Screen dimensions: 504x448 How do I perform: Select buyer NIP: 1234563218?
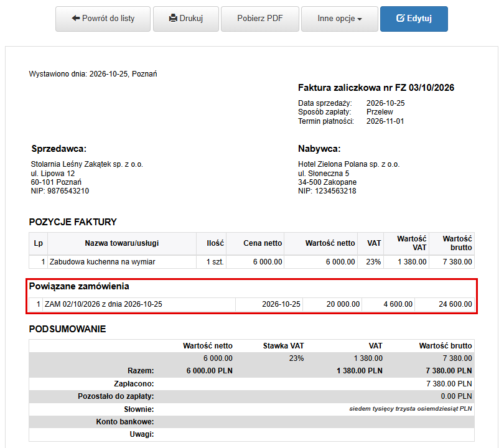(327, 191)
